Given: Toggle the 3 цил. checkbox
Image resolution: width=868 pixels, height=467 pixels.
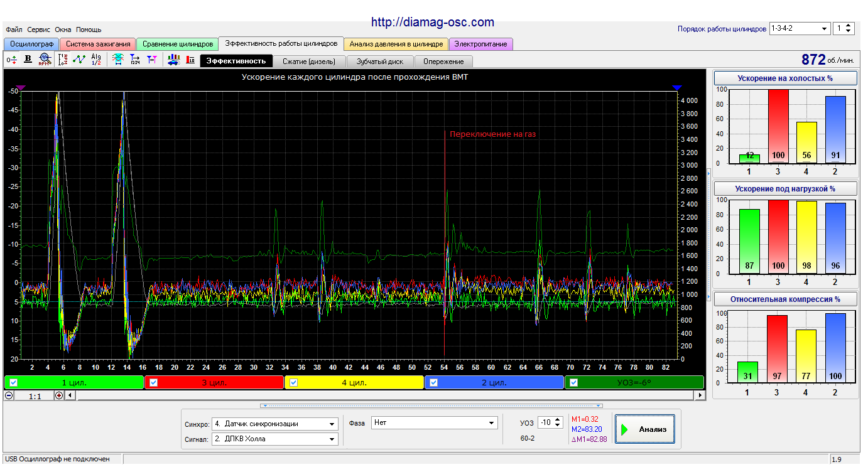Looking at the screenshot, I should pyautogui.click(x=153, y=382).
